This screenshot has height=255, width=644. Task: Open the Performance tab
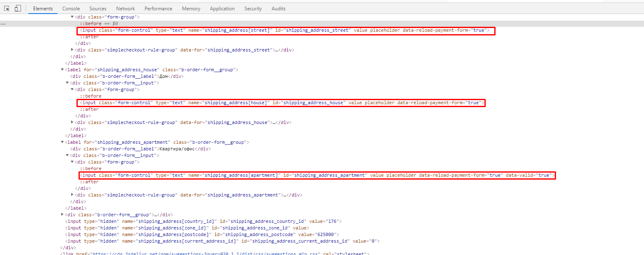coord(158,9)
